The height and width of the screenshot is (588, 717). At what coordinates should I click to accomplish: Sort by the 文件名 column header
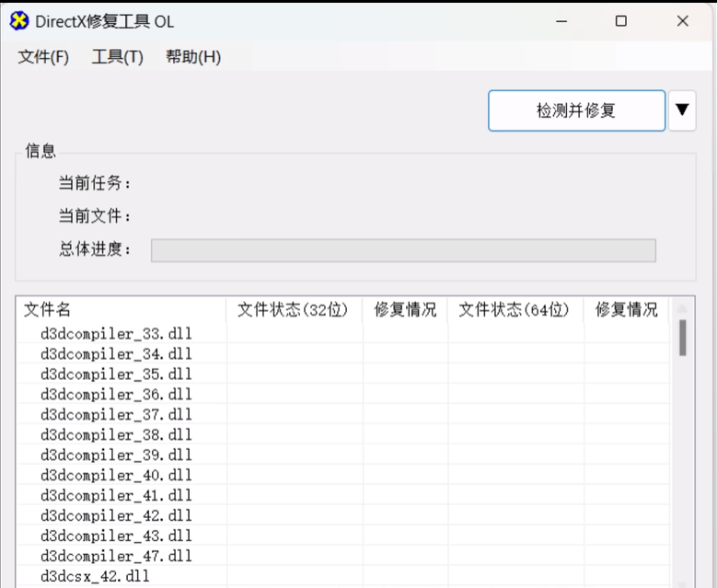click(x=121, y=309)
